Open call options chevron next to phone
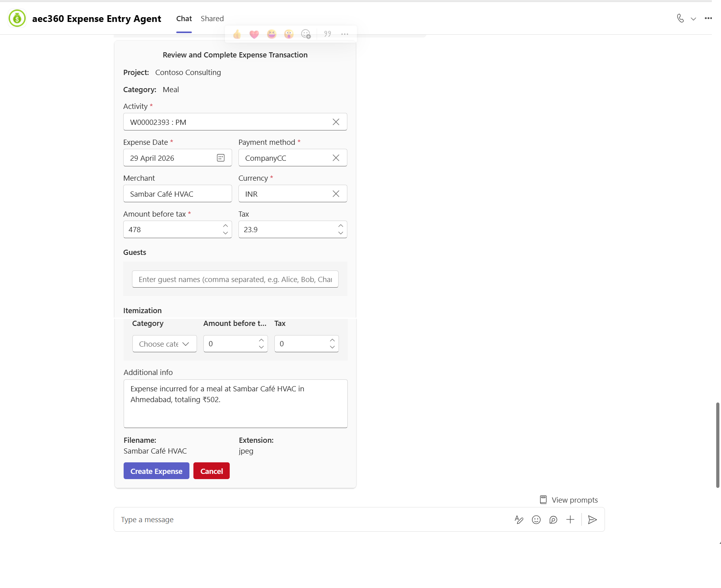 pos(693,19)
